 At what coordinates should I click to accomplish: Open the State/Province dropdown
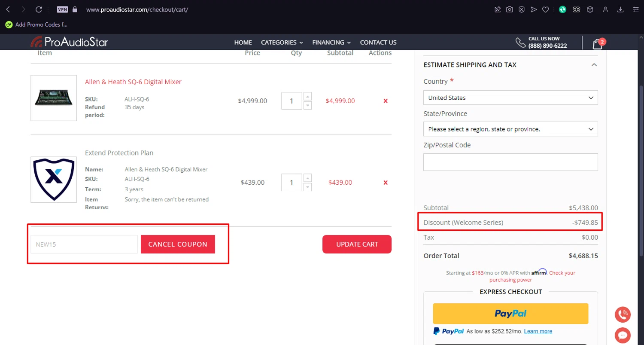pyautogui.click(x=510, y=129)
